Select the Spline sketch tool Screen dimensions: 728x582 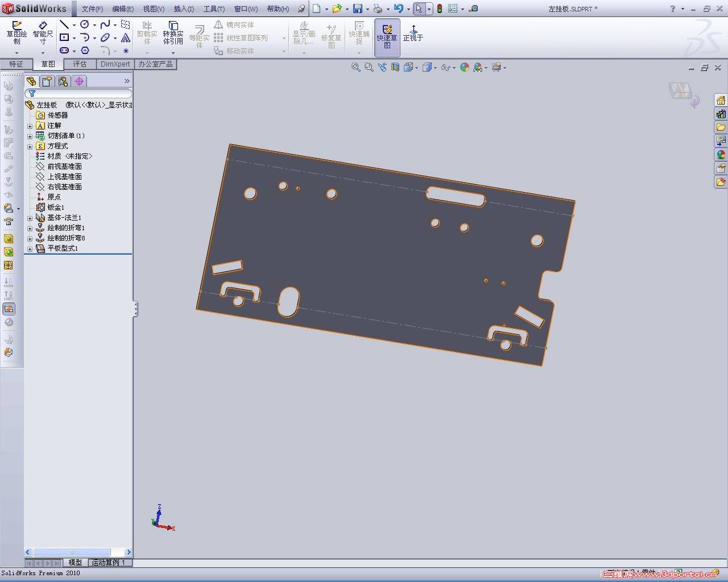[105, 24]
